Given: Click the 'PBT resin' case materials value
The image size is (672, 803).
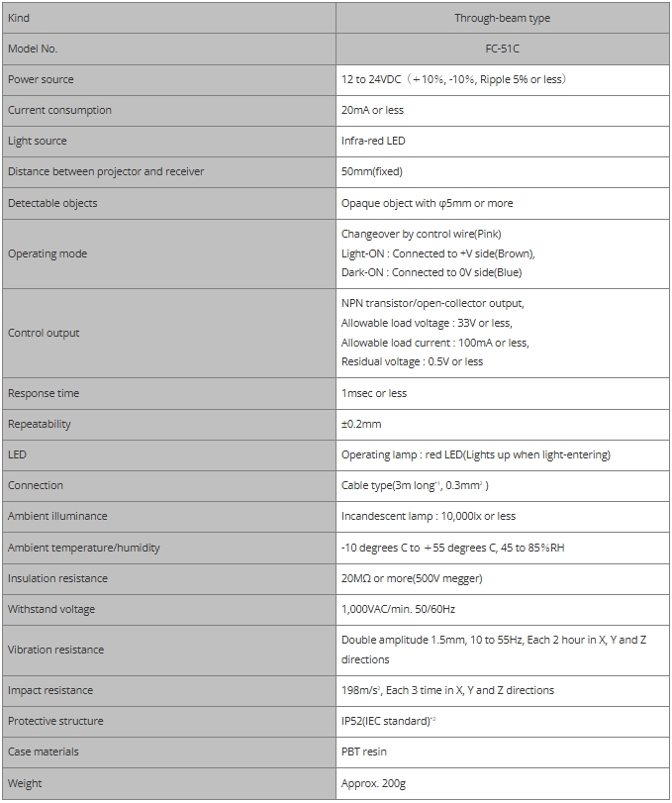Looking at the screenshot, I should click(364, 752).
